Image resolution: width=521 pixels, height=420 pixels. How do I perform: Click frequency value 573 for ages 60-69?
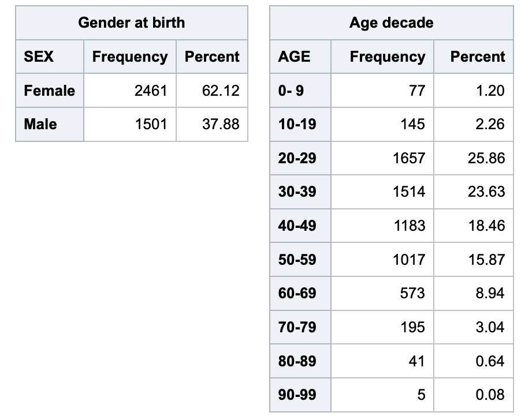click(x=412, y=293)
